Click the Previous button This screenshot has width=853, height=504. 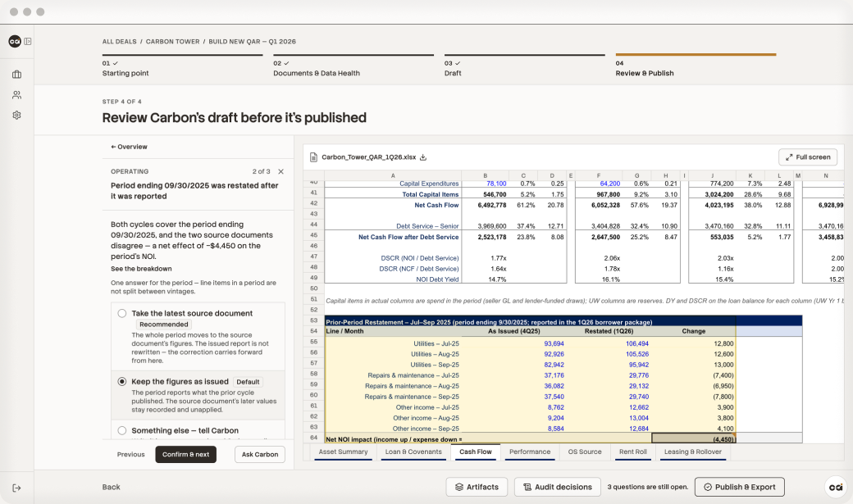point(130,455)
